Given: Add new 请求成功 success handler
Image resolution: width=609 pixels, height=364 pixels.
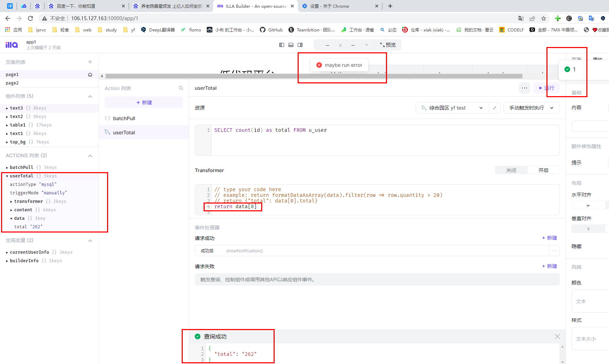Looking at the screenshot, I should click(x=550, y=238).
